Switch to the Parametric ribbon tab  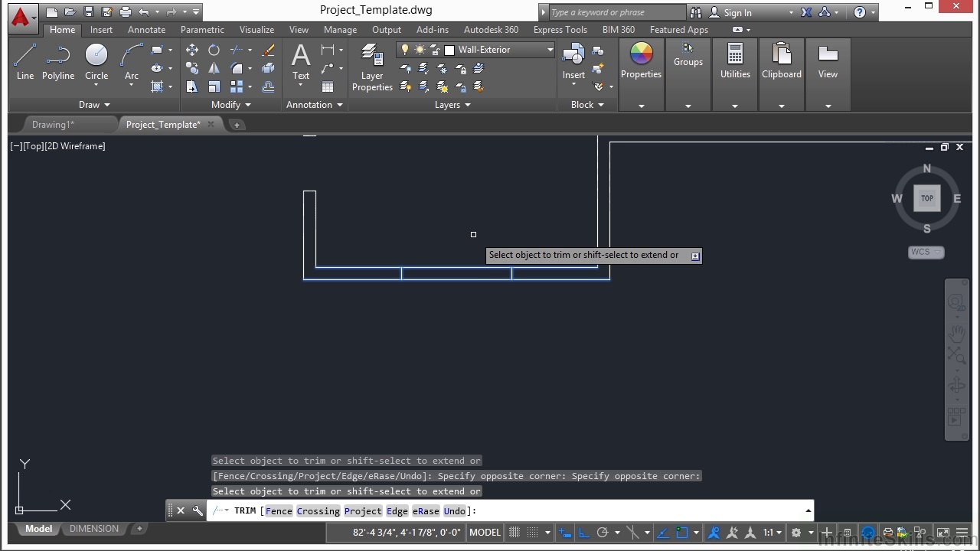coord(202,30)
